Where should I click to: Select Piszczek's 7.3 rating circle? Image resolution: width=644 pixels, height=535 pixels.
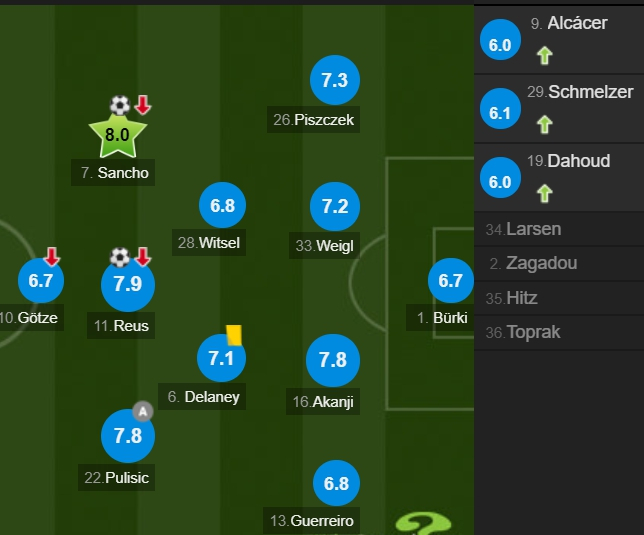point(334,81)
